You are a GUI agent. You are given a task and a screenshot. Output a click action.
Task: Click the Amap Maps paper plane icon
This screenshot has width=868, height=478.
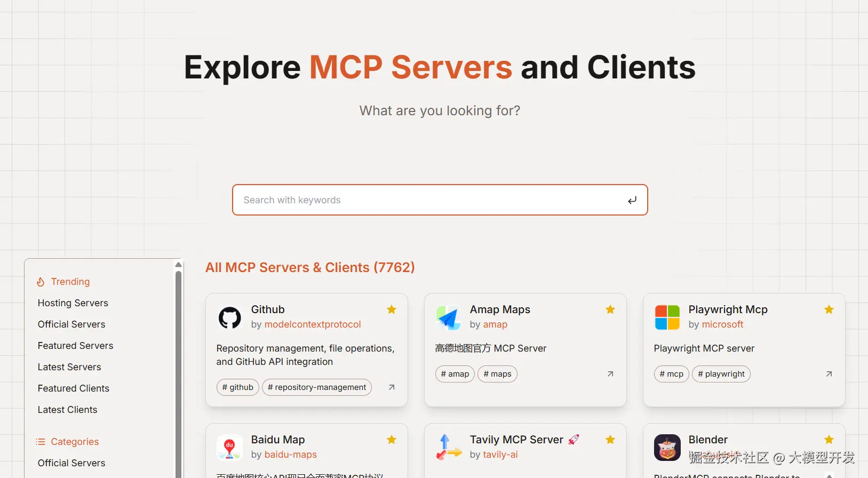[448, 317]
